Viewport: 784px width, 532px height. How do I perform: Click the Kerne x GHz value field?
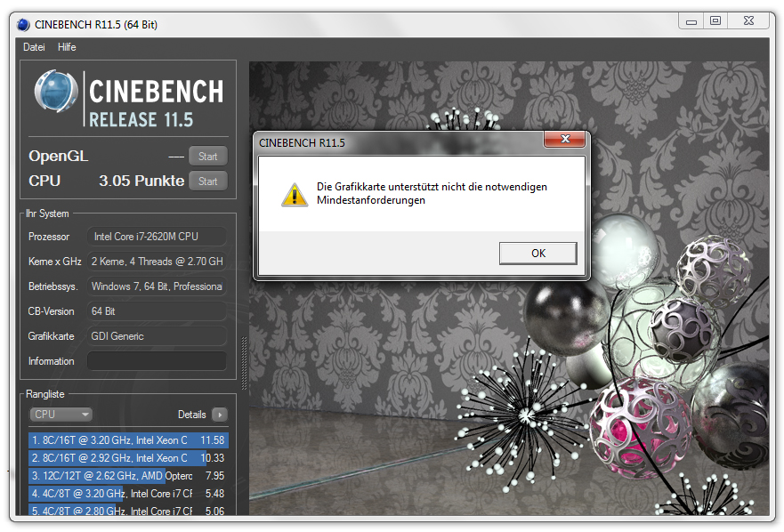(x=157, y=262)
